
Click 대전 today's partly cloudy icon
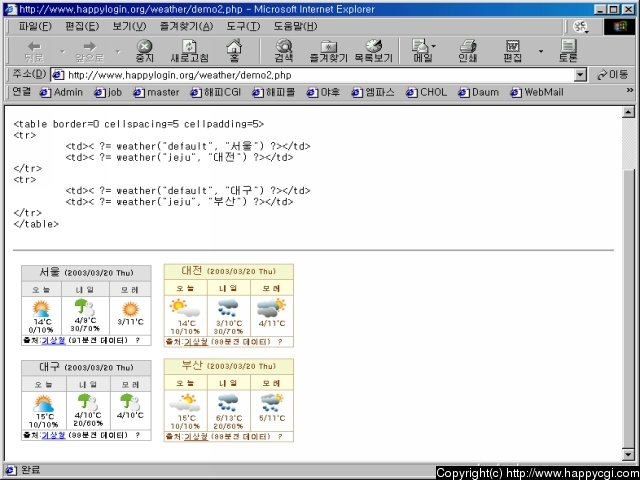[185, 308]
